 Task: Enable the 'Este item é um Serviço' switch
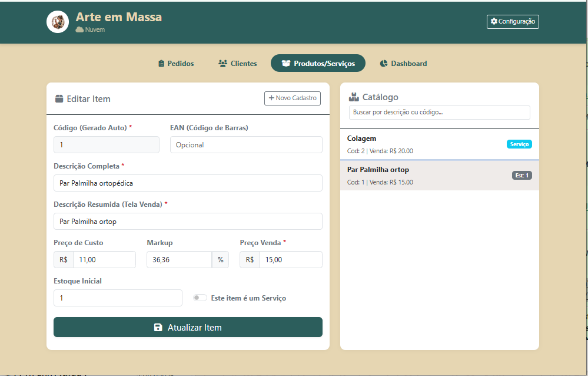pos(200,298)
